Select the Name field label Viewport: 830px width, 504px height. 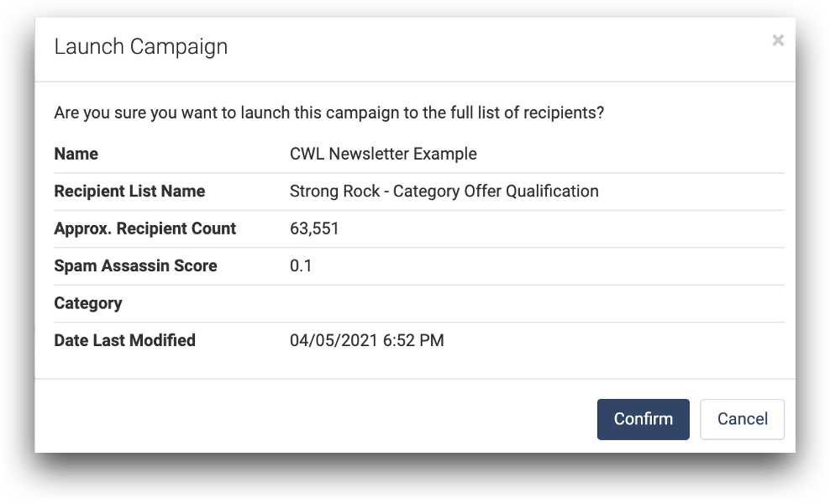pos(76,154)
